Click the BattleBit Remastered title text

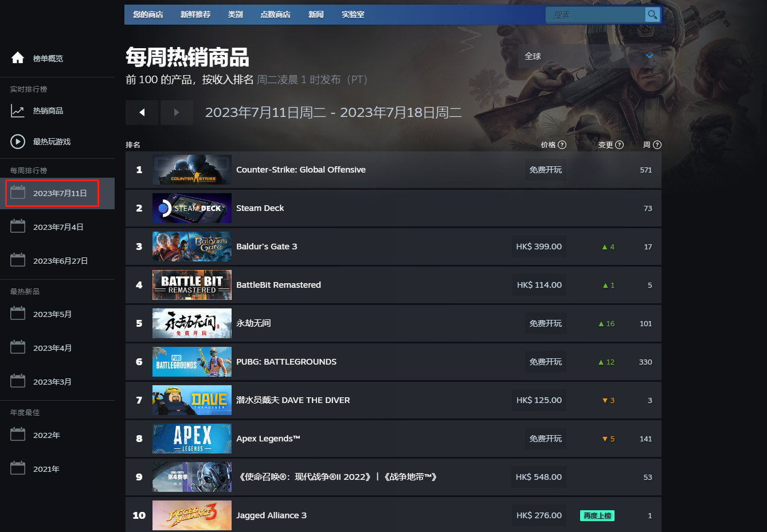[x=279, y=285]
